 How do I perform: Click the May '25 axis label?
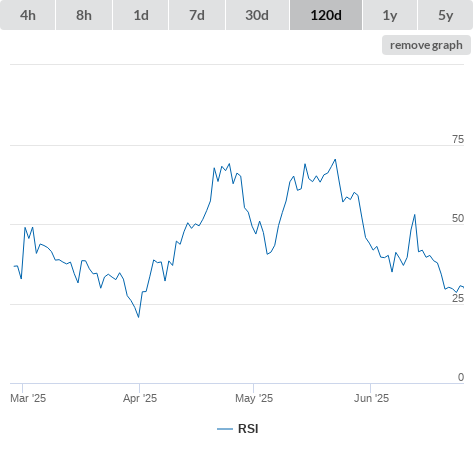(254, 398)
